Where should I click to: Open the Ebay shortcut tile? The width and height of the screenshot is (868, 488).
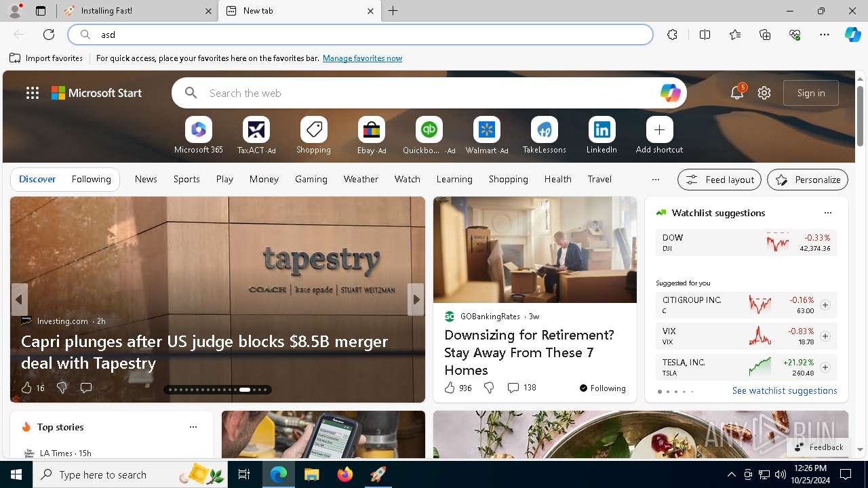(x=371, y=129)
